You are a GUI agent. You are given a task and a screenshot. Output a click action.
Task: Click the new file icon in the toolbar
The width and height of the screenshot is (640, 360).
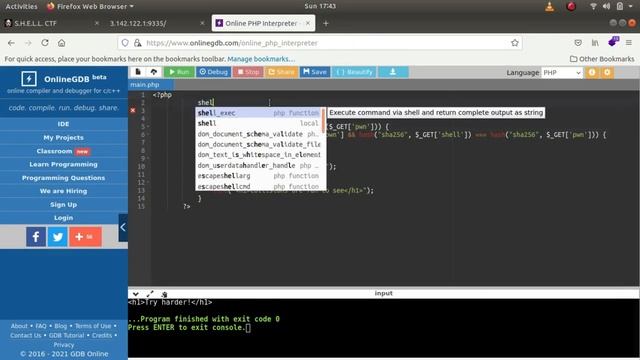pos(138,72)
